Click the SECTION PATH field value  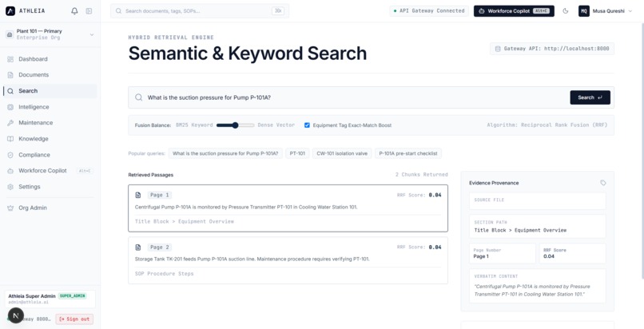pyautogui.click(x=520, y=230)
